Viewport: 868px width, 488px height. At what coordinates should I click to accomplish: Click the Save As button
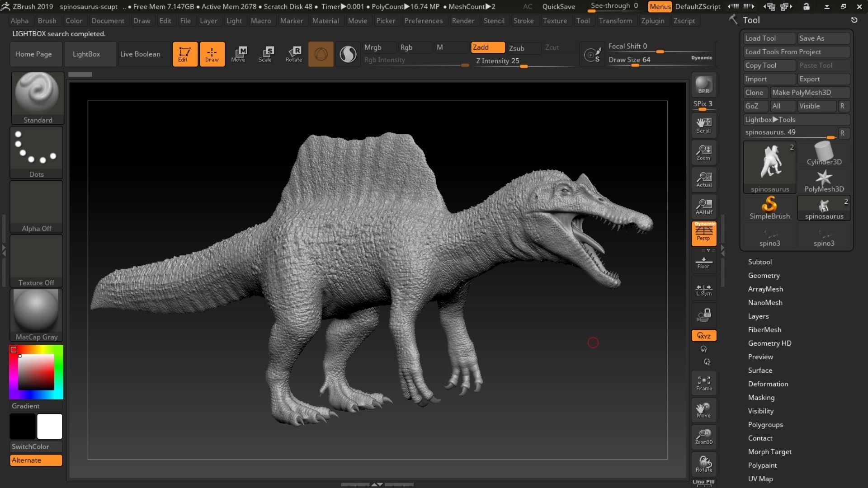point(824,38)
